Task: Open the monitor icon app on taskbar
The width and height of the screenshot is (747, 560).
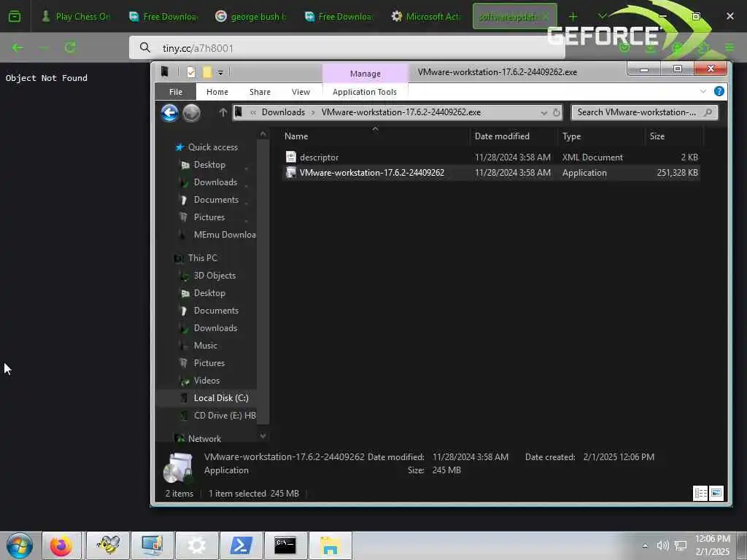Action: tap(152, 545)
